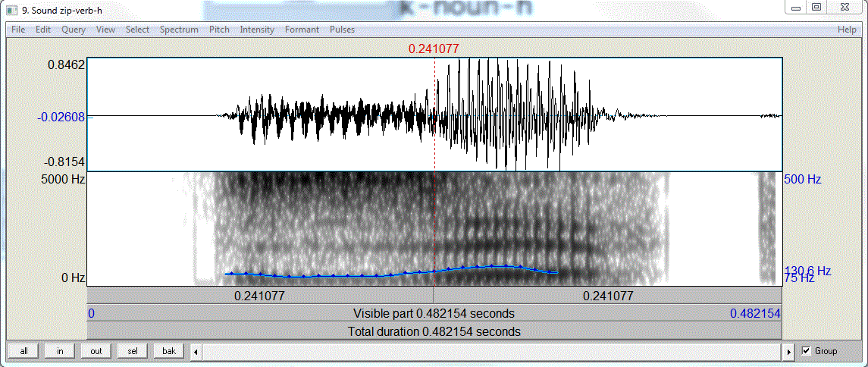Click the scrollbar left arrow
The height and width of the screenshot is (367, 868).
pos(196,352)
